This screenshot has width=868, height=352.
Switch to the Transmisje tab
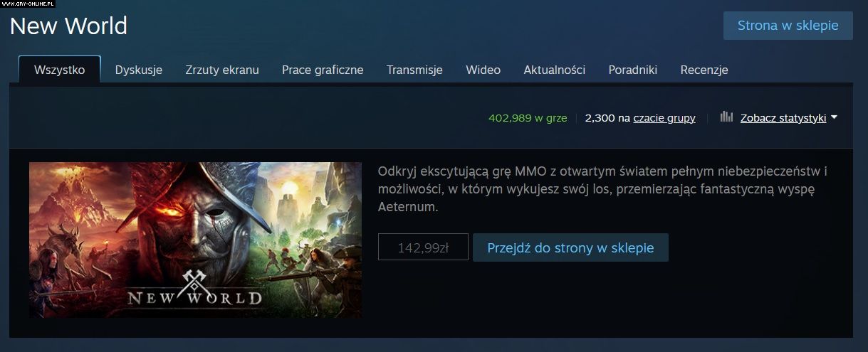coord(414,70)
